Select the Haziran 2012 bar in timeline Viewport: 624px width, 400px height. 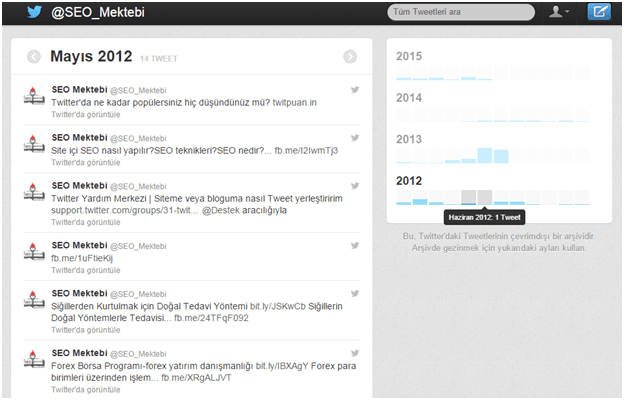pos(485,197)
